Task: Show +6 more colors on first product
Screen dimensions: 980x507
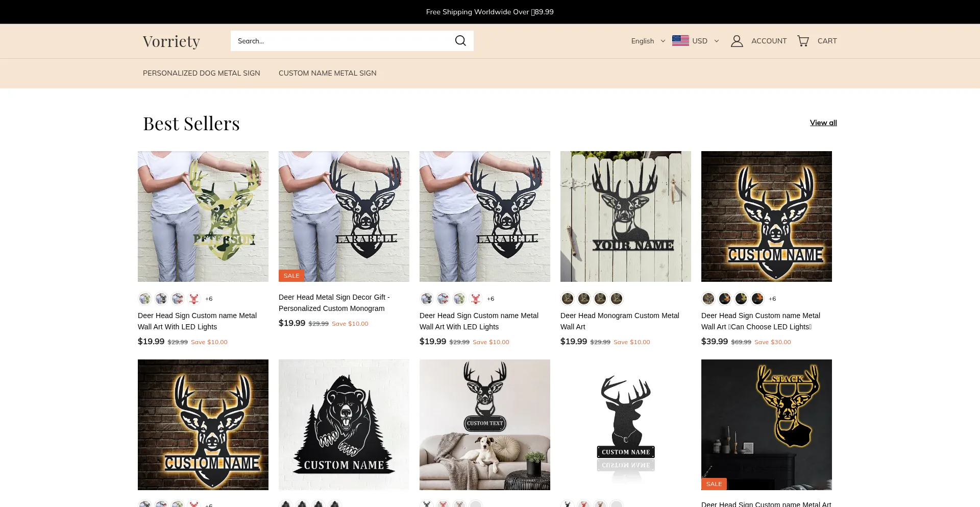Action: click(209, 299)
